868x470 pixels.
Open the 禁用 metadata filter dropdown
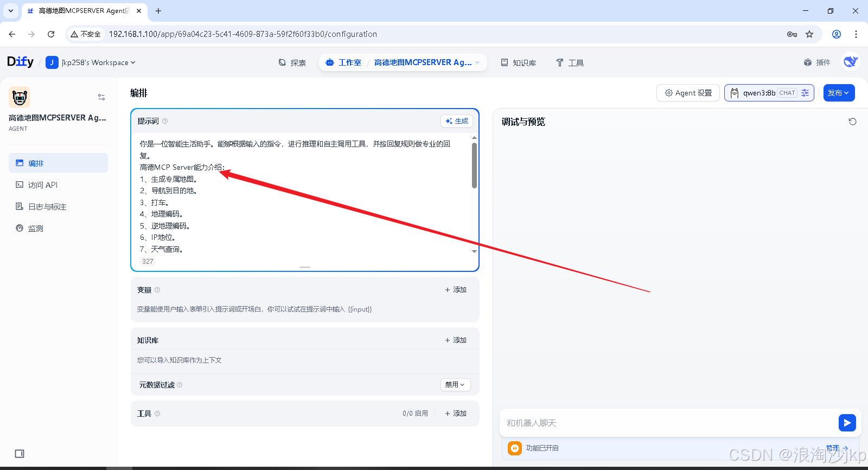(455, 385)
